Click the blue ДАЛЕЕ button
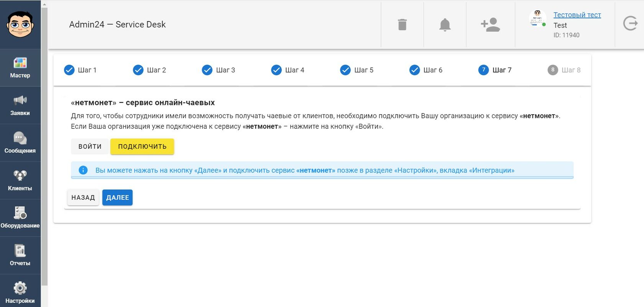This screenshot has width=644, height=307. 117,197
